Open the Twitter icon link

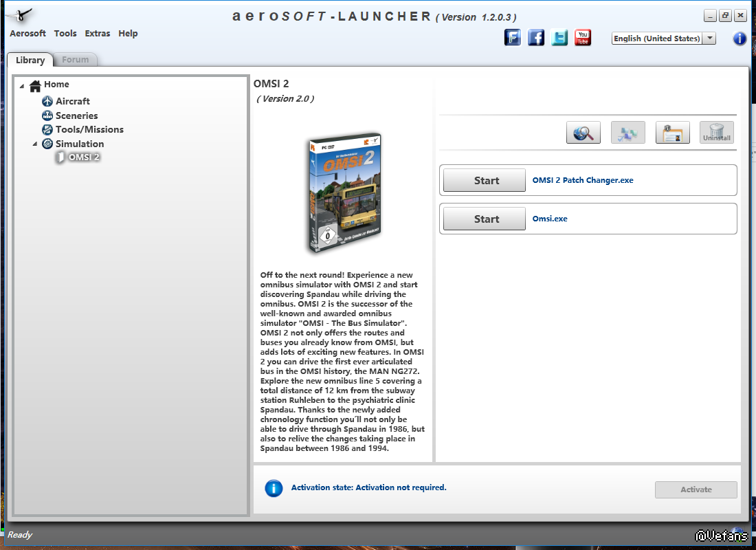pyautogui.click(x=559, y=38)
